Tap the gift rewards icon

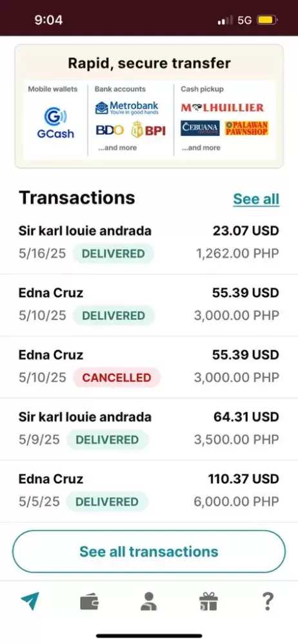coord(208,601)
